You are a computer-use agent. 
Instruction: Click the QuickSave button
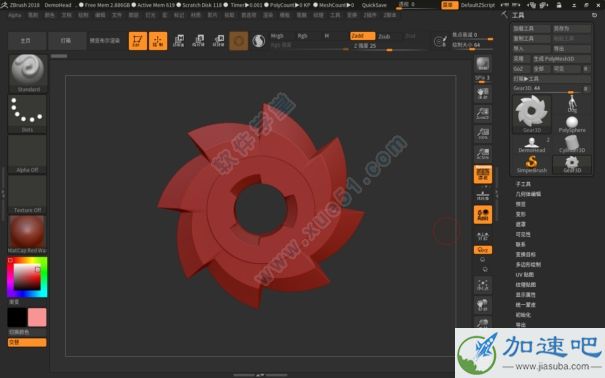click(x=374, y=5)
